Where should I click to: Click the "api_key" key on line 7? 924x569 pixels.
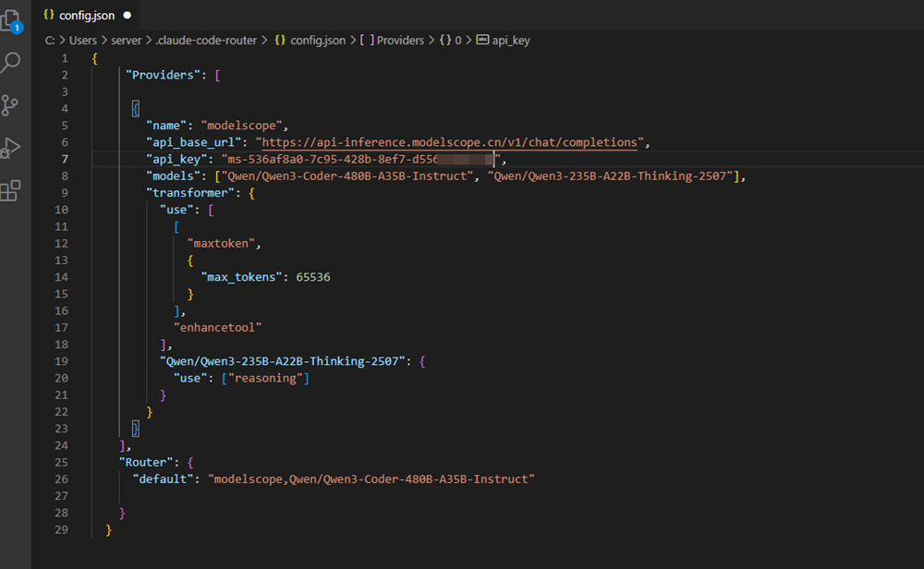click(176, 159)
